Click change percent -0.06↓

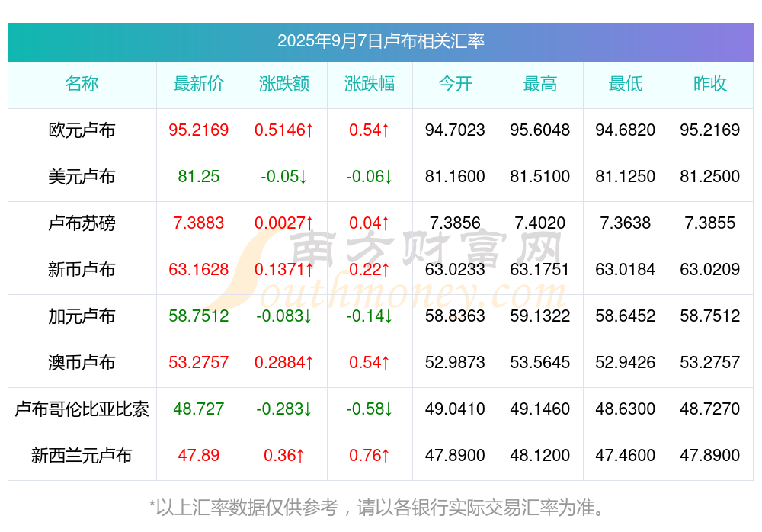pyautogui.click(x=370, y=176)
